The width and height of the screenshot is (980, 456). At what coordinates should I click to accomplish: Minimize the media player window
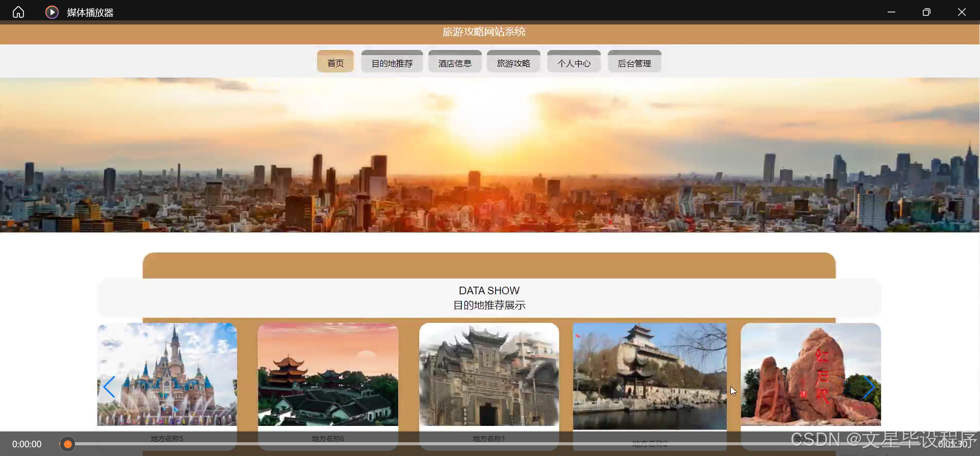tap(891, 12)
